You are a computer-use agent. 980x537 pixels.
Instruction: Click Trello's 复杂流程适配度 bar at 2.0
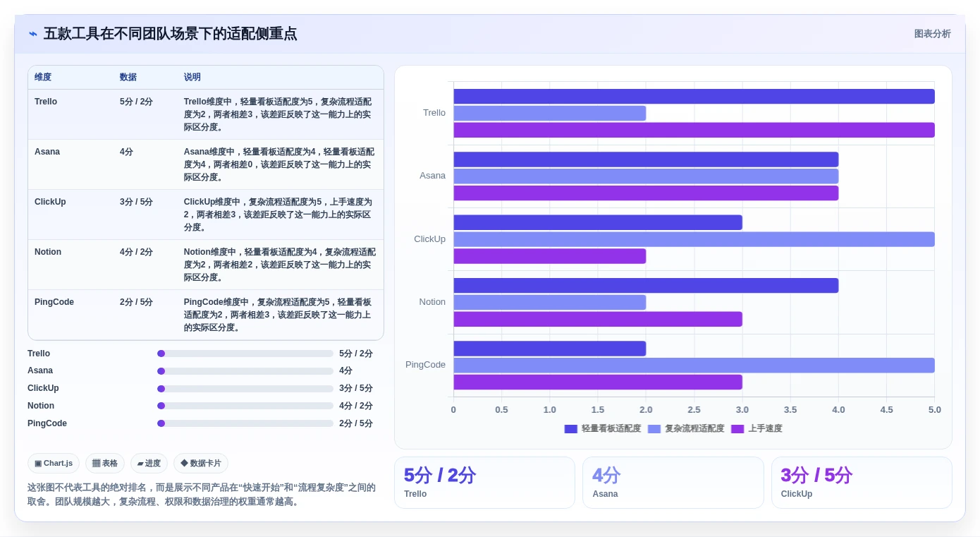point(549,113)
